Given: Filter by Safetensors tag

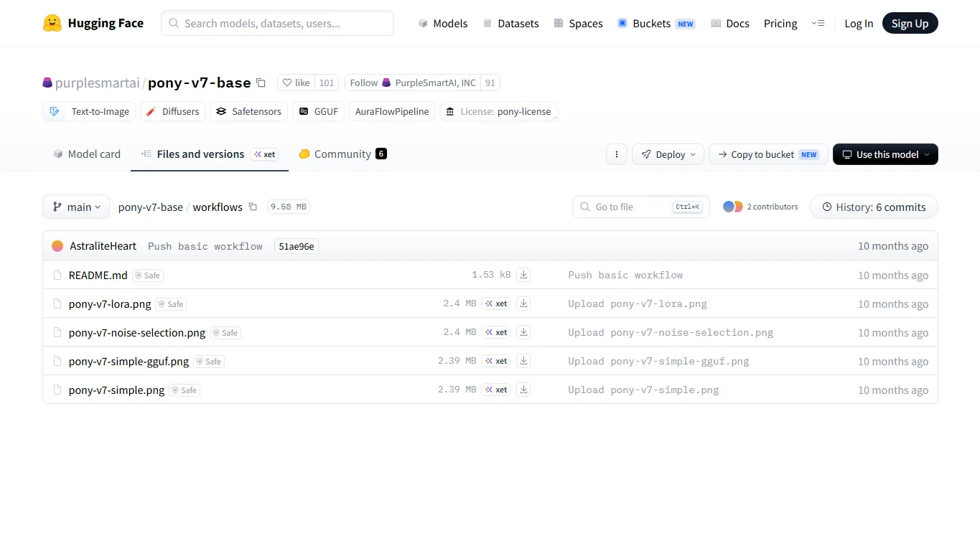Looking at the screenshot, I should tap(248, 111).
